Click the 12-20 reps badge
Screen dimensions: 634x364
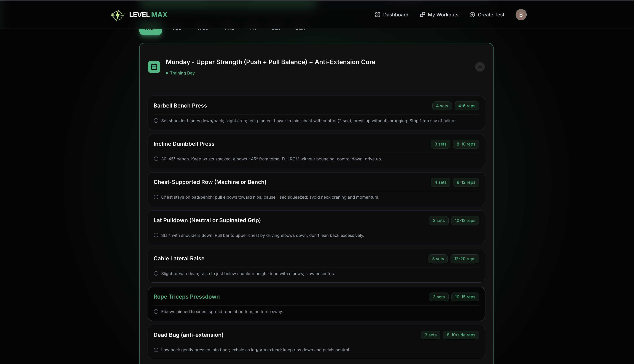[465, 259]
